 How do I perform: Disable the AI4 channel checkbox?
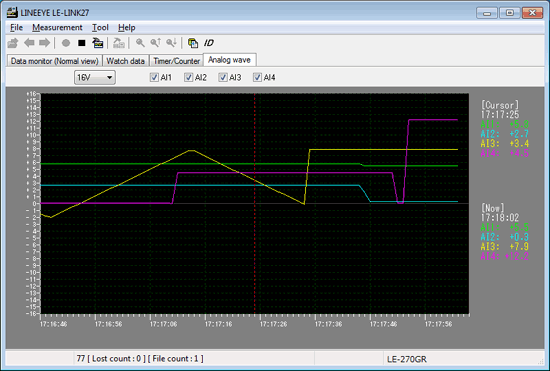257,77
